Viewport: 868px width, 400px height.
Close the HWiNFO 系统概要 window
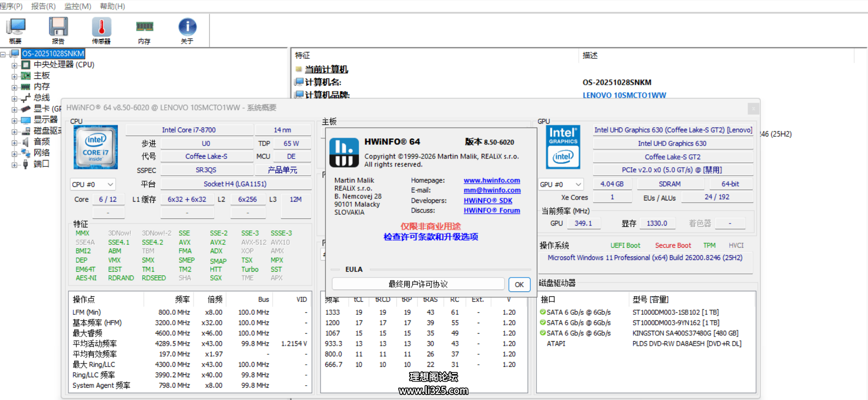tap(753, 108)
